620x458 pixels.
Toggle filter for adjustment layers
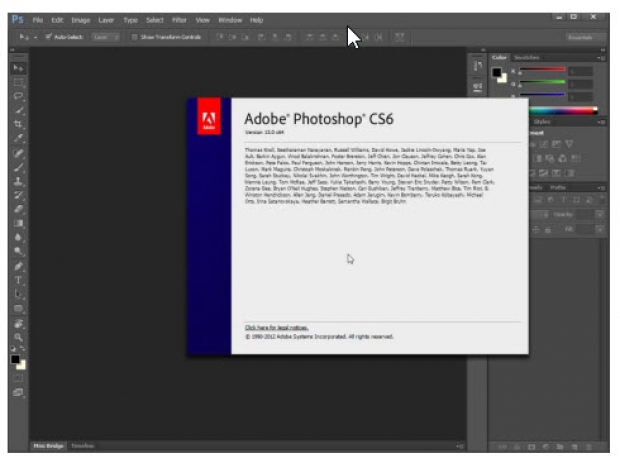(x=551, y=200)
